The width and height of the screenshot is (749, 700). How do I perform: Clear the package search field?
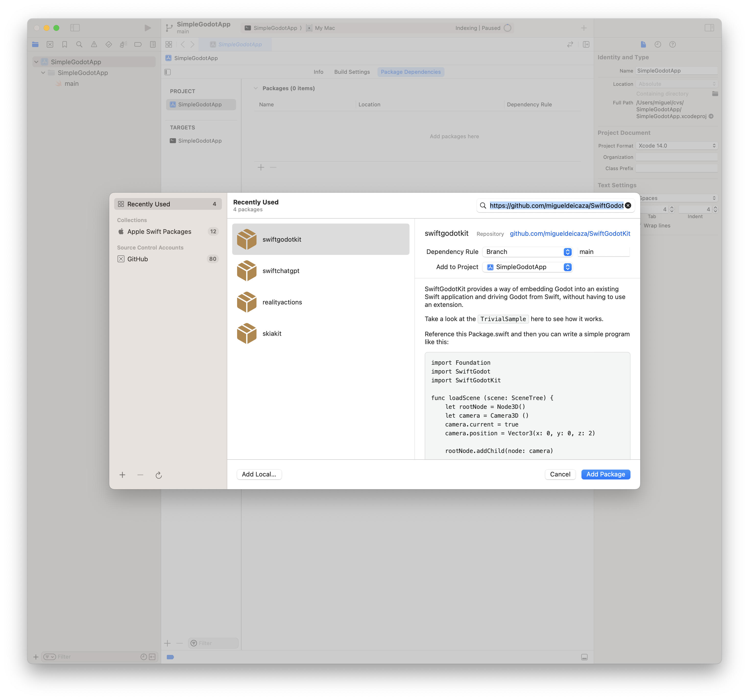click(628, 205)
